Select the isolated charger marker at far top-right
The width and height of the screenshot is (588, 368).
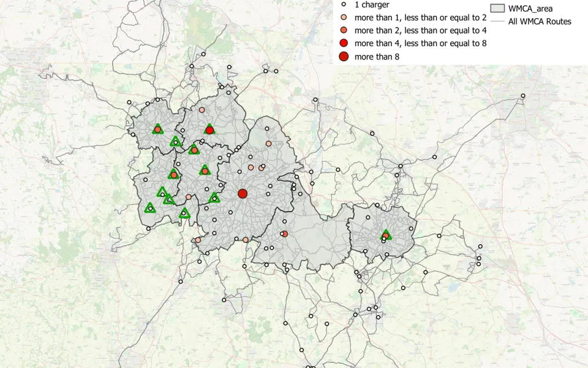coord(523,96)
